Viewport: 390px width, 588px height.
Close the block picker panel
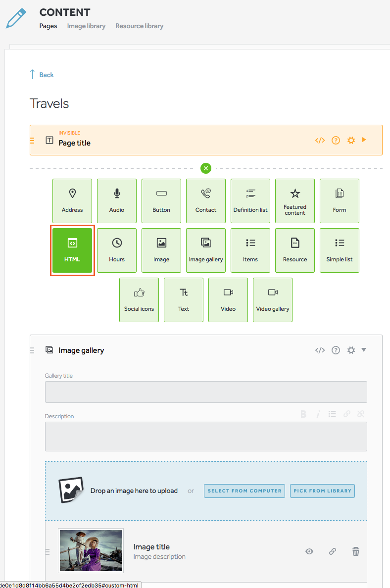pyautogui.click(x=206, y=168)
